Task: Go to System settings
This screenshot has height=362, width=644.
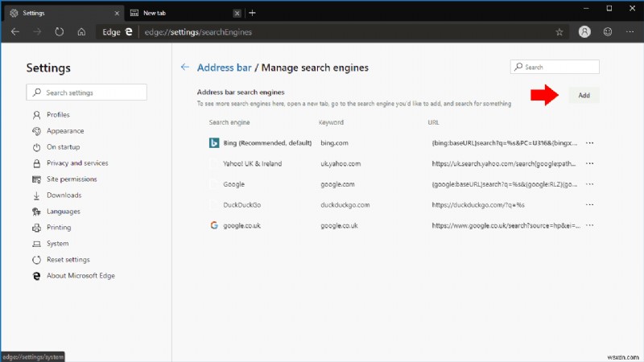Action: (x=57, y=244)
